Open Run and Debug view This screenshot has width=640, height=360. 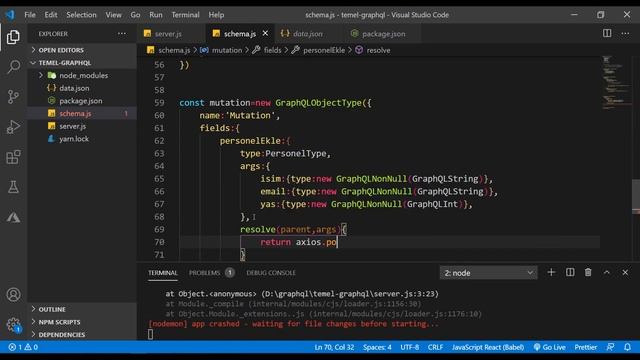[x=13, y=127]
